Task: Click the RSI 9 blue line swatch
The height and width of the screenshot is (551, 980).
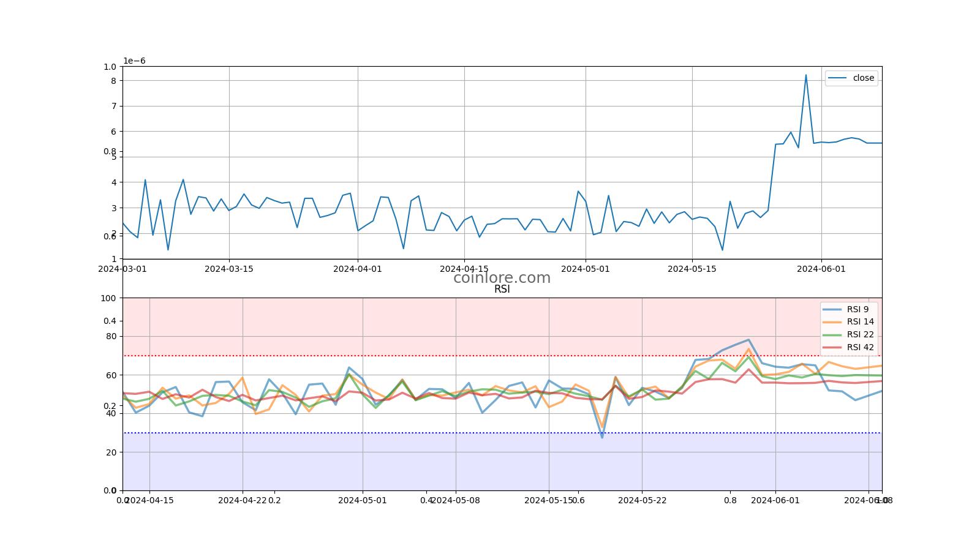Action: (832, 310)
